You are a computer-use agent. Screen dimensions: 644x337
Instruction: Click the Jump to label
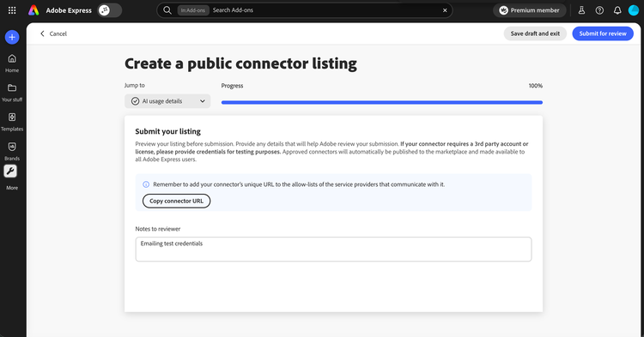click(x=135, y=85)
